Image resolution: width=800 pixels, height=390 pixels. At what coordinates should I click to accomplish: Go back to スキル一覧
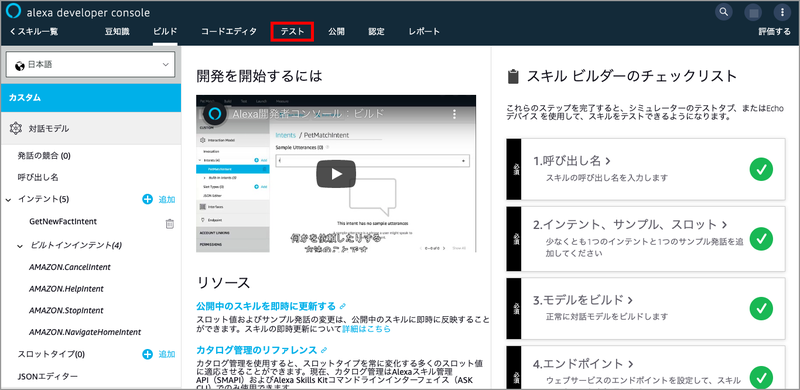(x=34, y=32)
